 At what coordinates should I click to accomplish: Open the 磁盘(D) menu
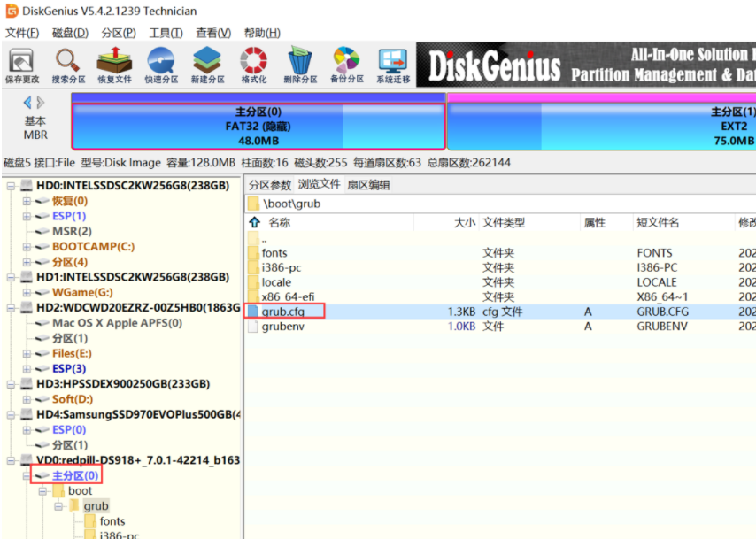tap(71, 33)
